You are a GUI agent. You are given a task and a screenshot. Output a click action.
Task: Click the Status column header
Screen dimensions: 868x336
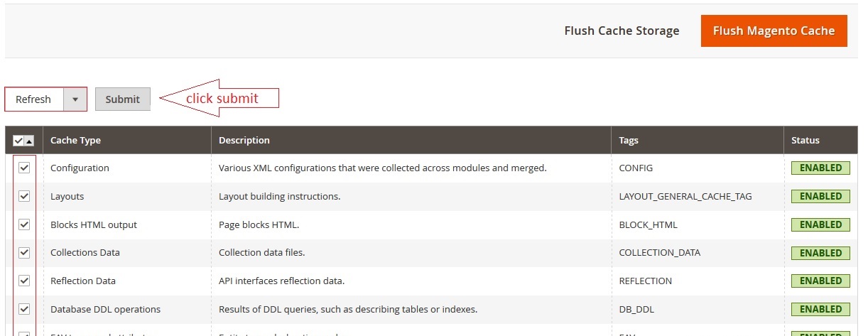point(805,141)
